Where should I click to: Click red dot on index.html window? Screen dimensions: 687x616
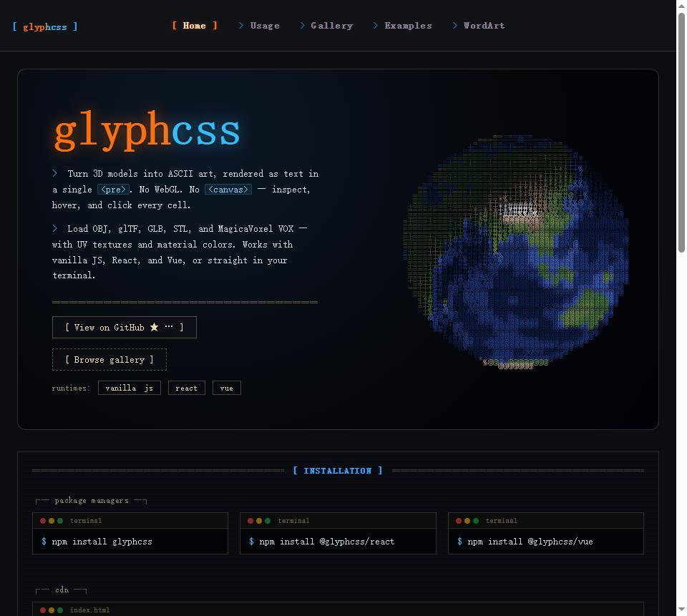pyautogui.click(x=43, y=610)
